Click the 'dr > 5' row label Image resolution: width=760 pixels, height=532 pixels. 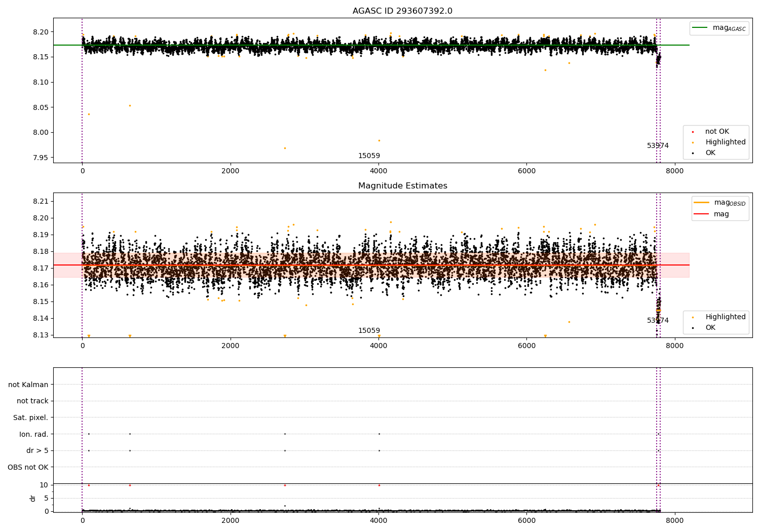(37, 450)
